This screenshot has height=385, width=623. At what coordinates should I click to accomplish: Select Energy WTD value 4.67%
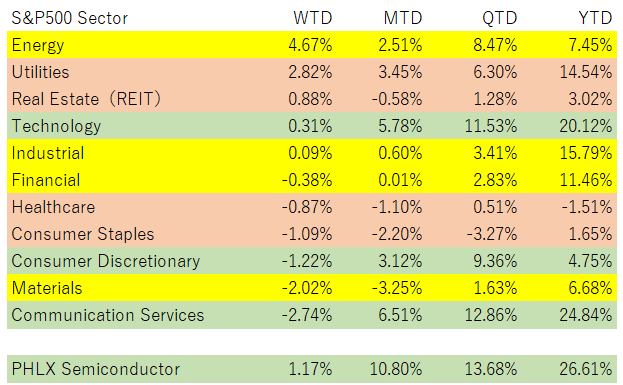point(310,45)
